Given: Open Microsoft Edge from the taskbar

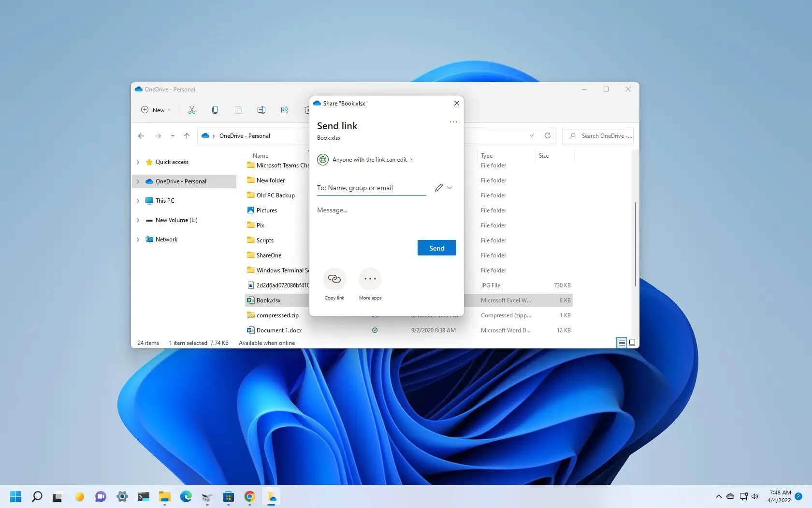Looking at the screenshot, I should 186,496.
